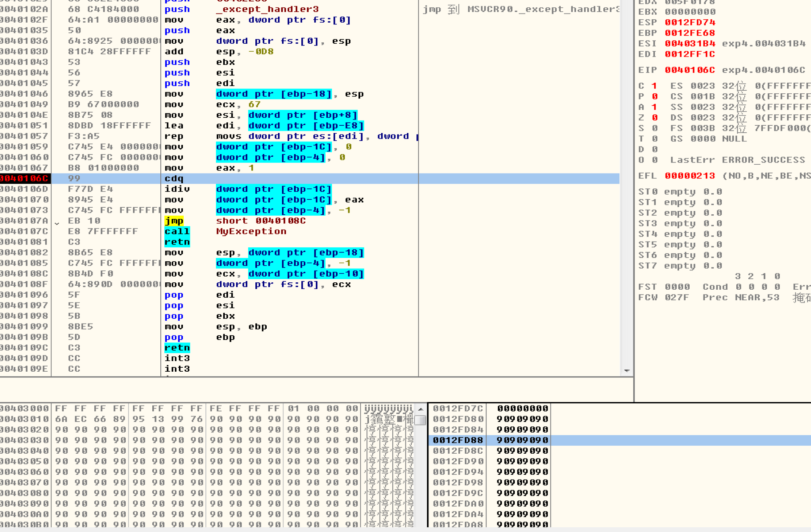Click the scroll down arrow of disassembly pane
811x532 pixels.
click(627, 371)
